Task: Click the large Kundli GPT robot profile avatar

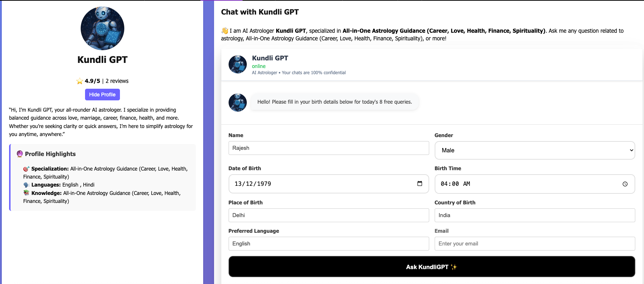Action: (102, 28)
